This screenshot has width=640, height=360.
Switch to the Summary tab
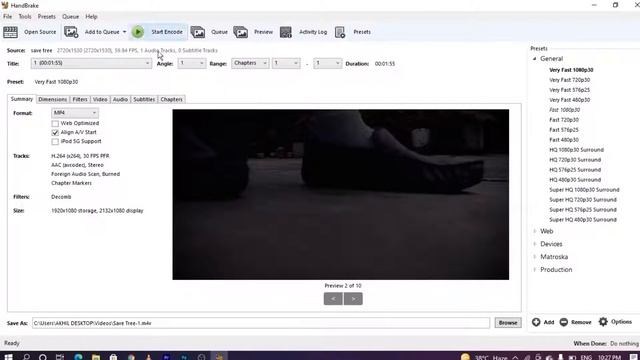[x=22, y=99]
